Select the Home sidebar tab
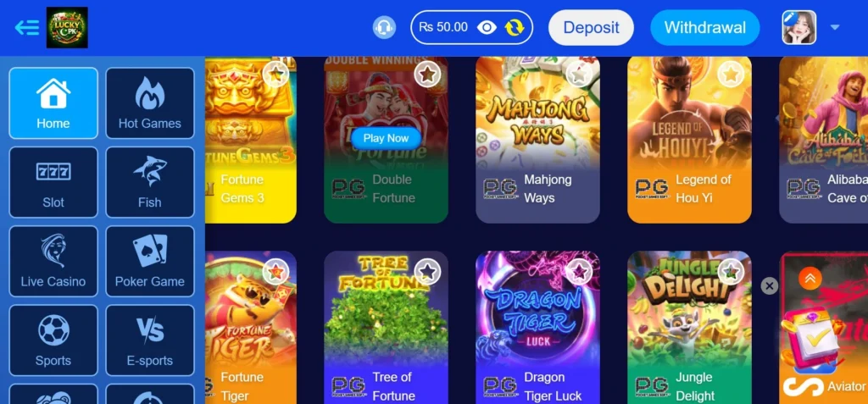868x404 pixels. (53, 103)
